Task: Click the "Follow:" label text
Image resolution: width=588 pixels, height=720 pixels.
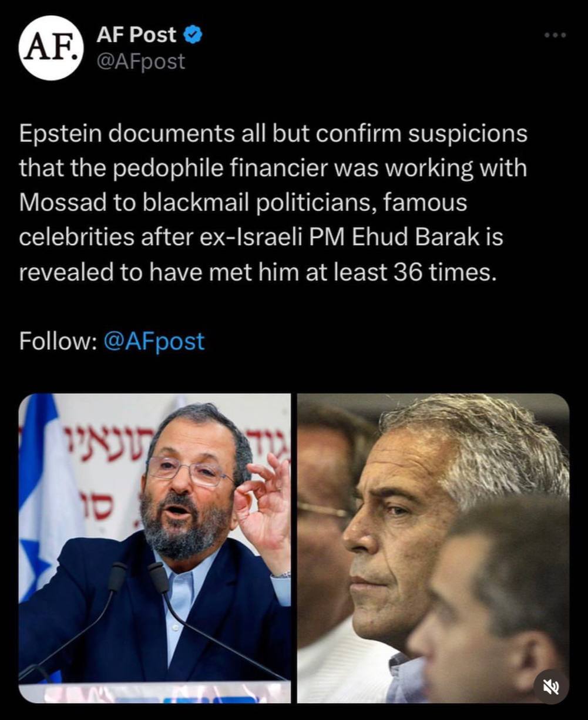Action: click(58, 341)
